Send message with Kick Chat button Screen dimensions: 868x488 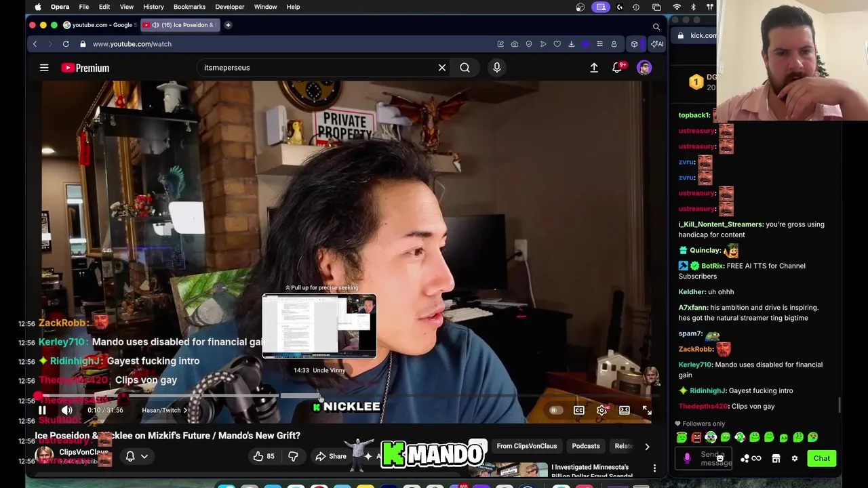tap(822, 459)
